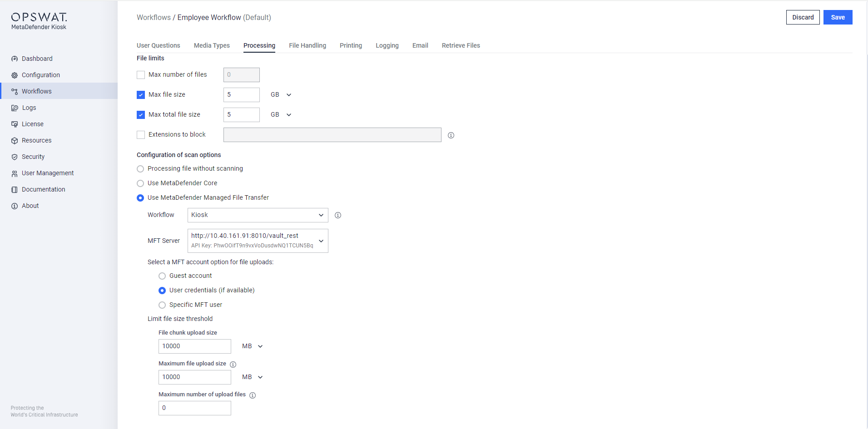Click info icon next to Workflow dropdown
The image size is (868, 429).
(338, 215)
